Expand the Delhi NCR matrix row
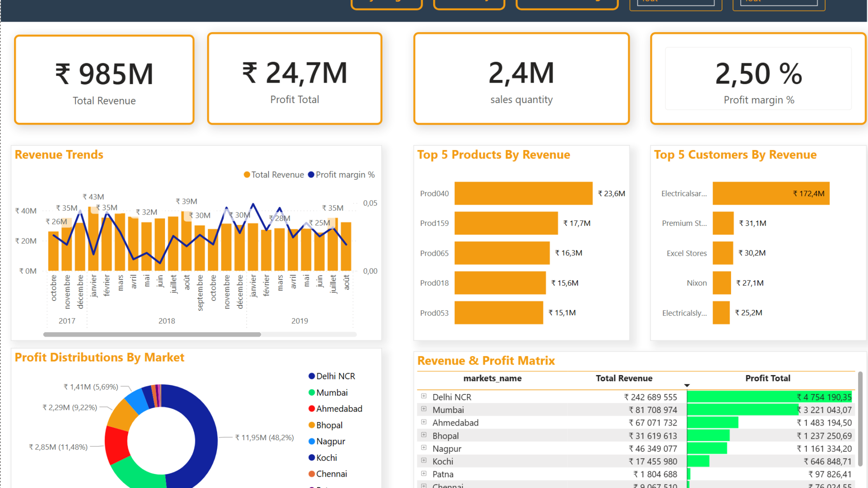868x488 pixels. click(424, 396)
